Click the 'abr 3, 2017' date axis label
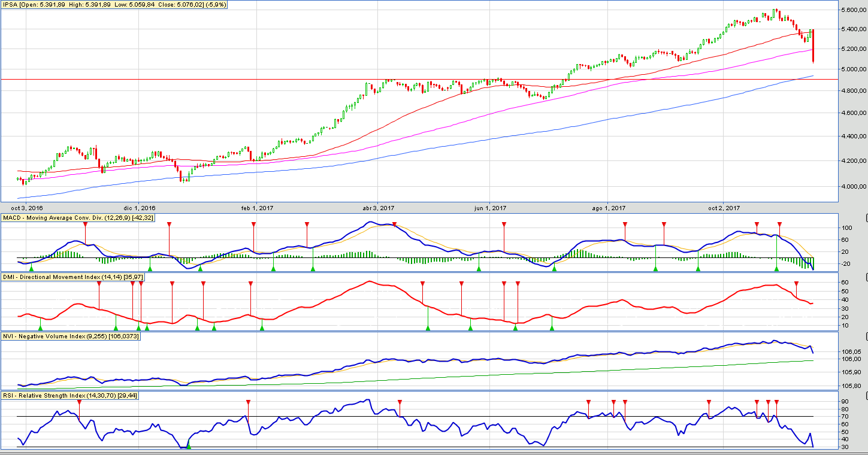The width and height of the screenshot is (868, 455). pyautogui.click(x=378, y=208)
